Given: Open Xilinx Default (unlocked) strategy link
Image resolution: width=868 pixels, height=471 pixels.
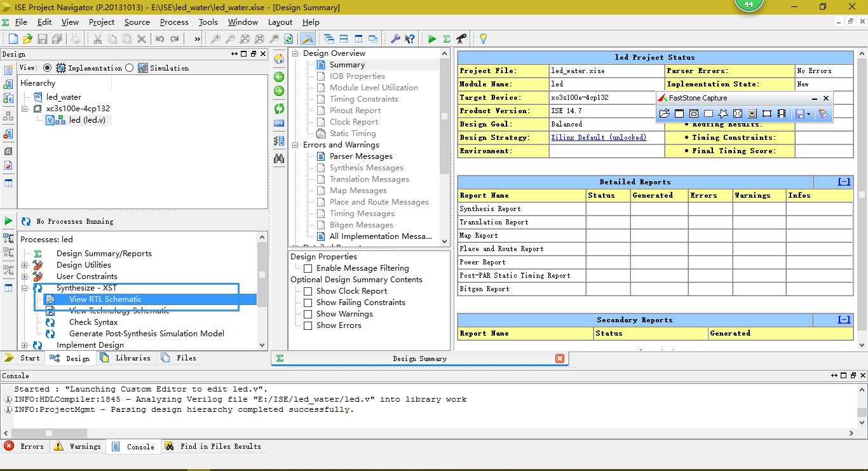Looking at the screenshot, I should 599,137.
